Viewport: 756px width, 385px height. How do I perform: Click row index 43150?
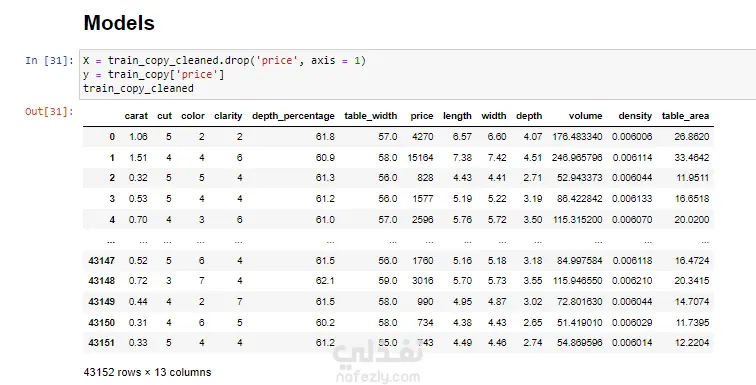(x=102, y=322)
